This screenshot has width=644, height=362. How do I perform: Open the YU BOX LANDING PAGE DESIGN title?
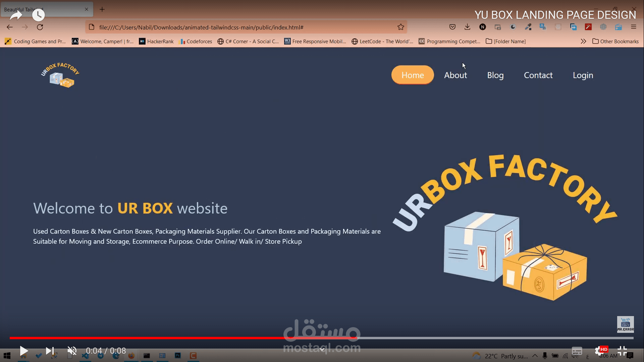click(555, 15)
